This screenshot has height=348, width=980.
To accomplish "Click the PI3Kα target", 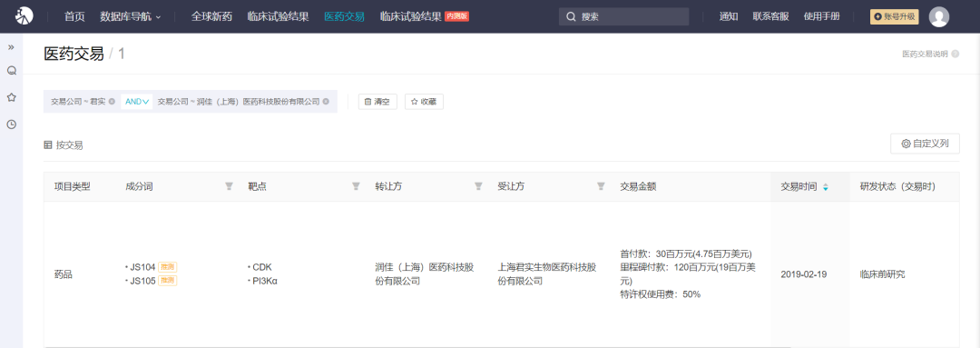I will (265, 281).
